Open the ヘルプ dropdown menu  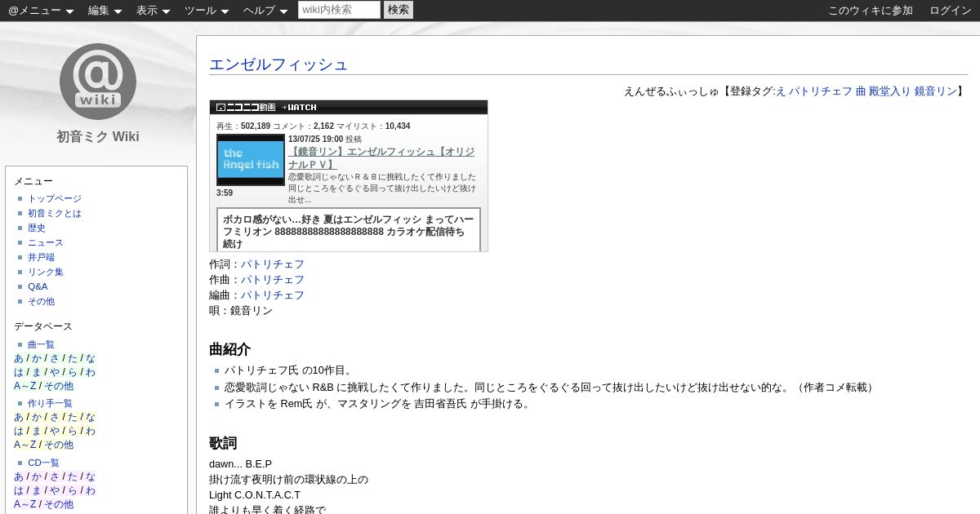pyautogui.click(x=265, y=11)
